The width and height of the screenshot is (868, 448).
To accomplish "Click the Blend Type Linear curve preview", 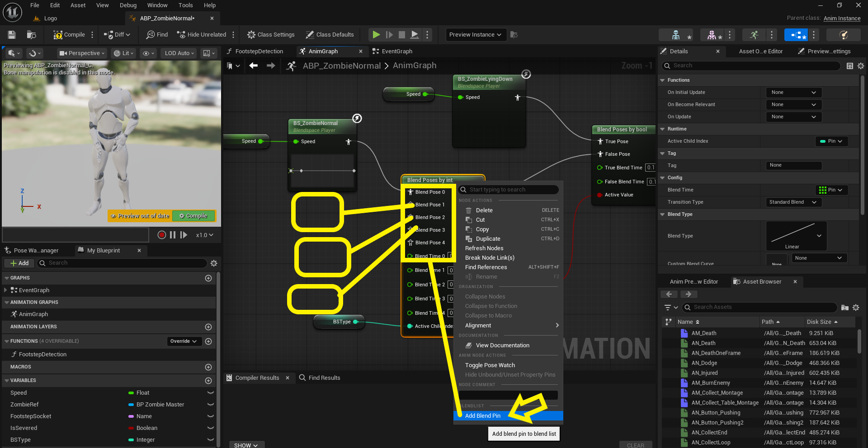I will pyautogui.click(x=796, y=236).
